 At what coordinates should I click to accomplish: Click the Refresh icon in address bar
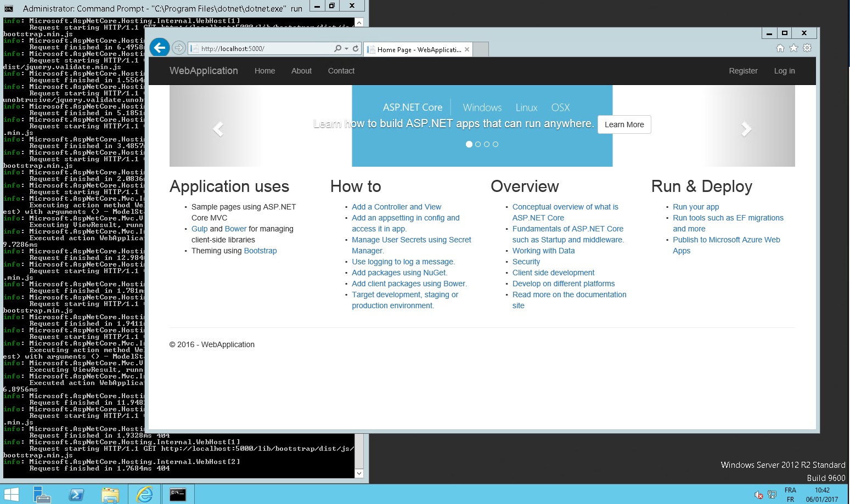point(356,48)
